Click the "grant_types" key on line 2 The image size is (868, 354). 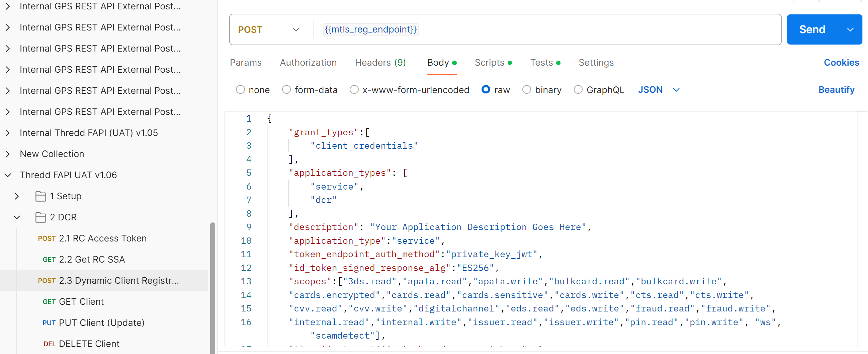324,132
